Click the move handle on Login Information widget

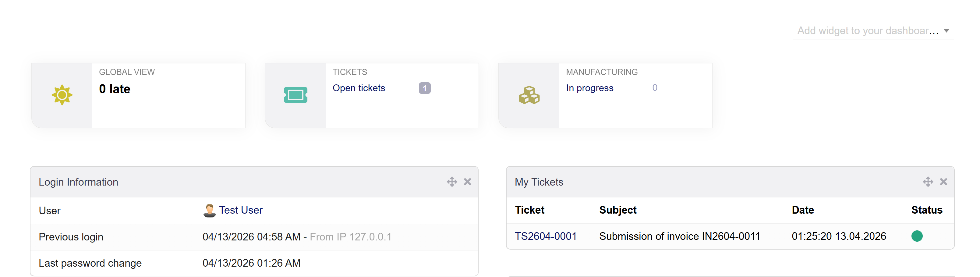[451, 182]
